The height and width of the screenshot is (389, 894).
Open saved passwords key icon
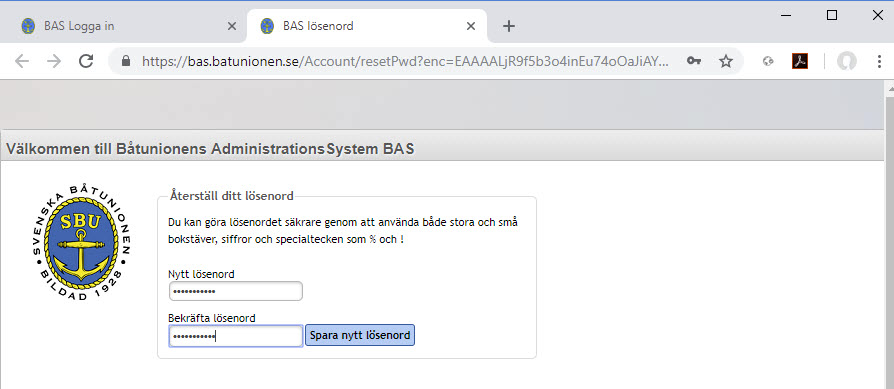[693, 61]
